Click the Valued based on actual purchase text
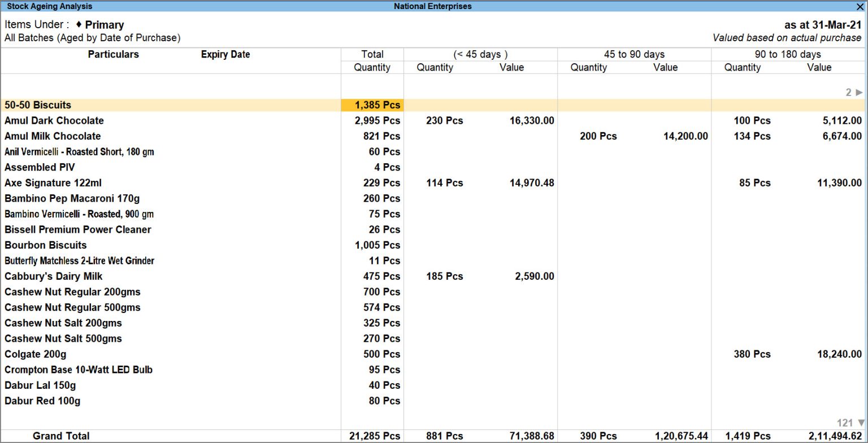The width and height of the screenshot is (868, 443). tap(786, 38)
